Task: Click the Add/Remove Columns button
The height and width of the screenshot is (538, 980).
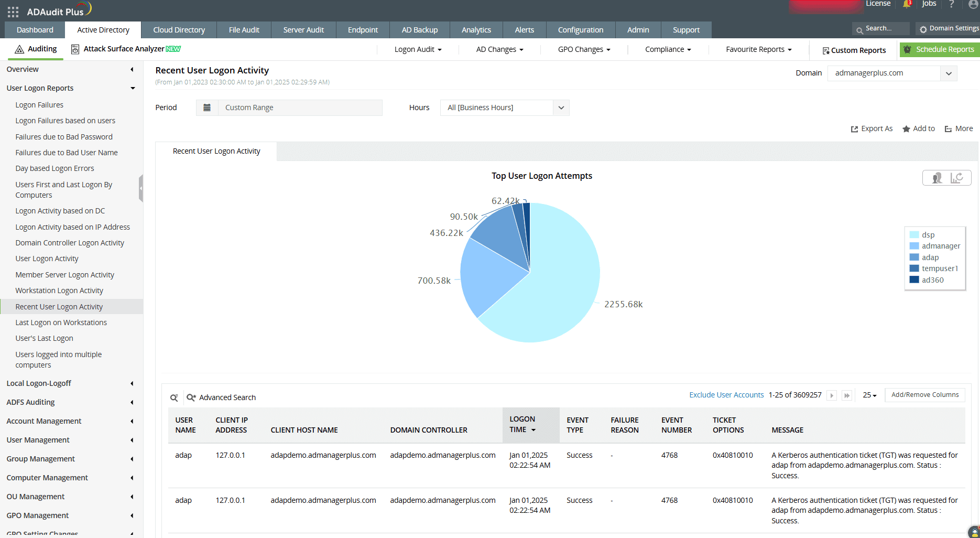Action: 924,395
